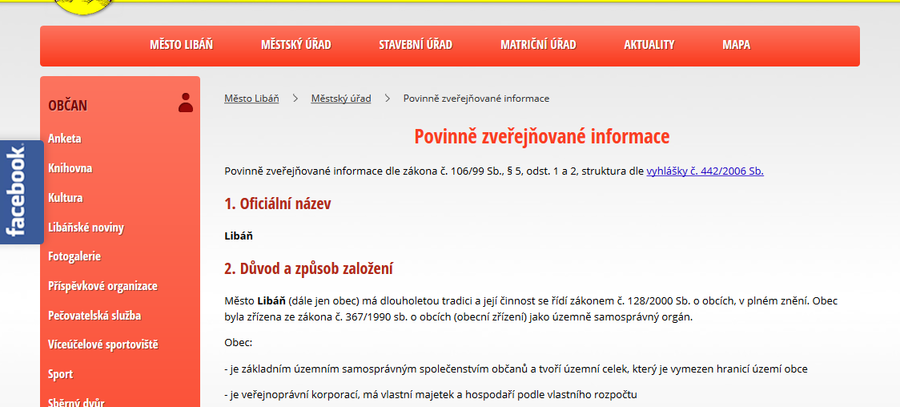The height and width of the screenshot is (407, 900).
Task: Open MĚSTO LIBÁŇ menu item
Action: tap(181, 45)
